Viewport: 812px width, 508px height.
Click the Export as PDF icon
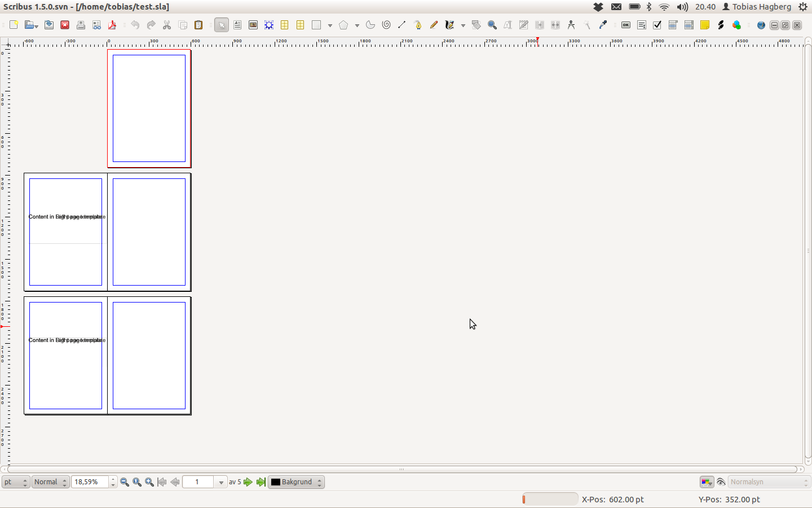click(112, 25)
